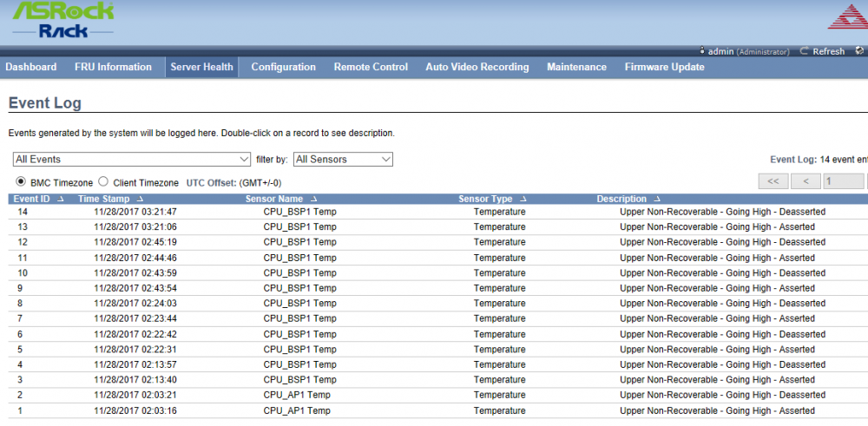Click the ASRock Rack logo

63,21
